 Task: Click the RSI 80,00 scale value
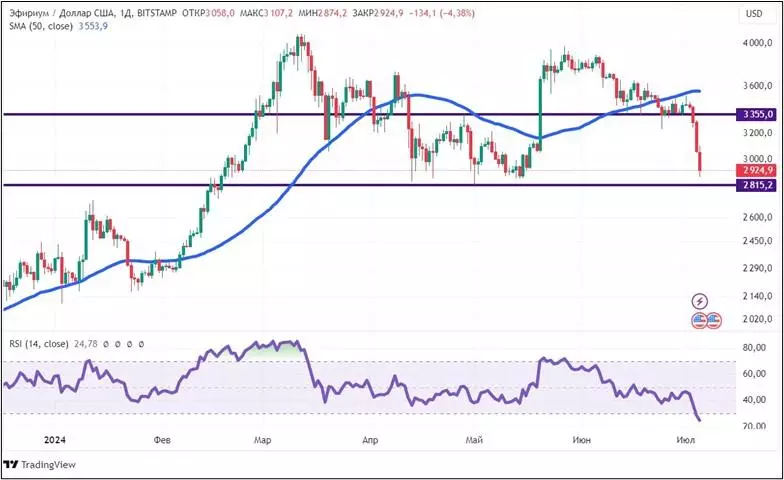tap(755, 349)
